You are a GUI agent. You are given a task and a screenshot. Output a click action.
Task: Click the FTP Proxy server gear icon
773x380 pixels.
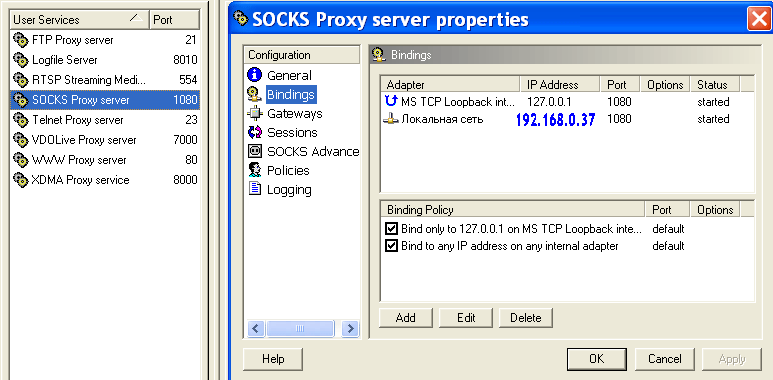[x=21, y=40]
